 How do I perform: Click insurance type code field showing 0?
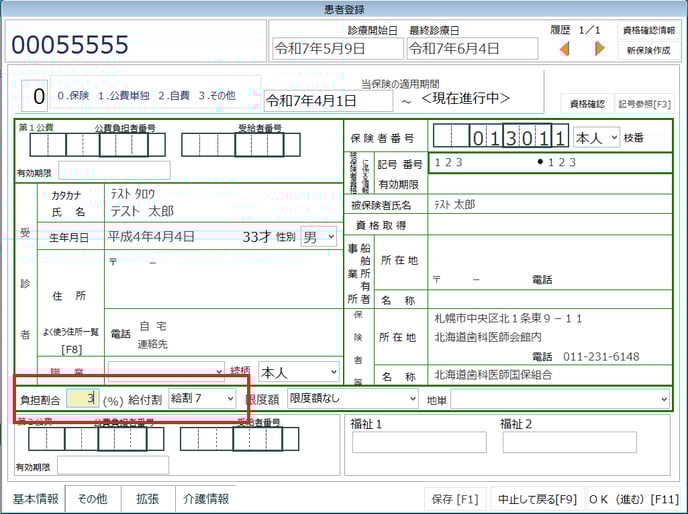35,96
